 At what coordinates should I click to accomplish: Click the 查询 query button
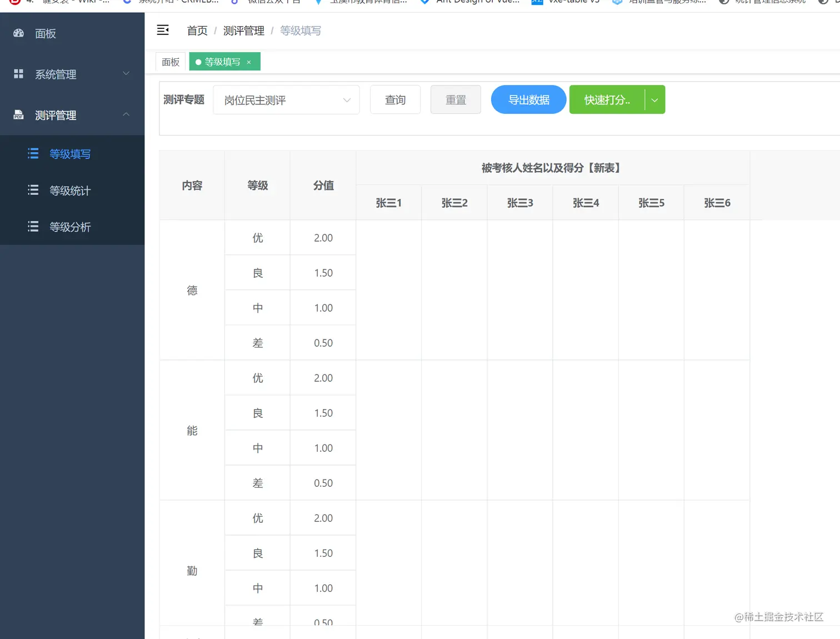coord(395,99)
